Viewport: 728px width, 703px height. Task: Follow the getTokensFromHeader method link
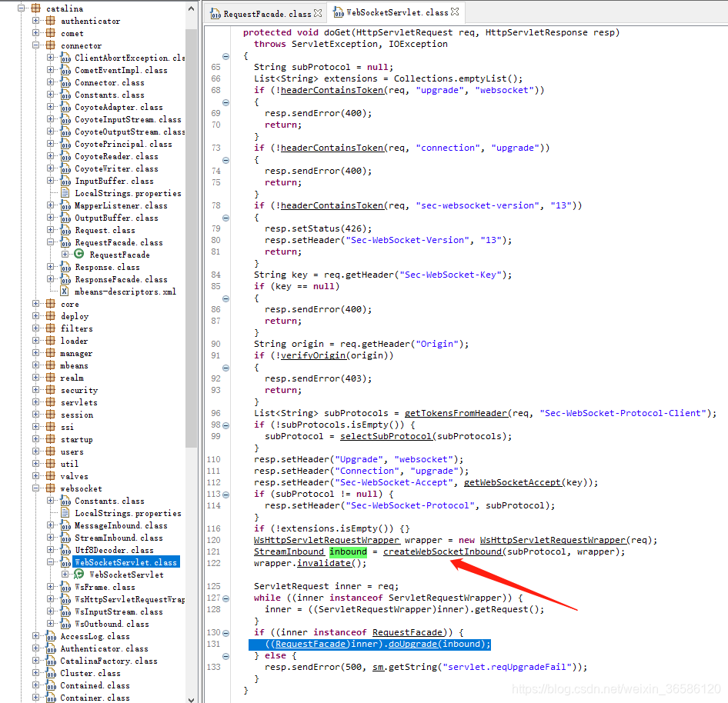tap(456, 413)
